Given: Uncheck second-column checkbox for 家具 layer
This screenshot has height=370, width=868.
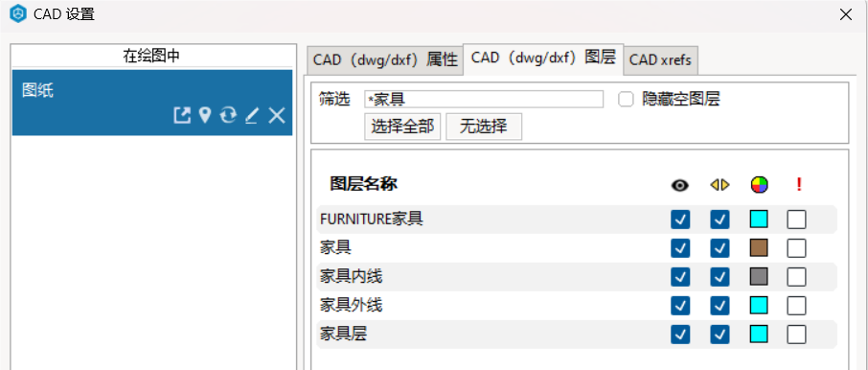Looking at the screenshot, I should [720, 247].
